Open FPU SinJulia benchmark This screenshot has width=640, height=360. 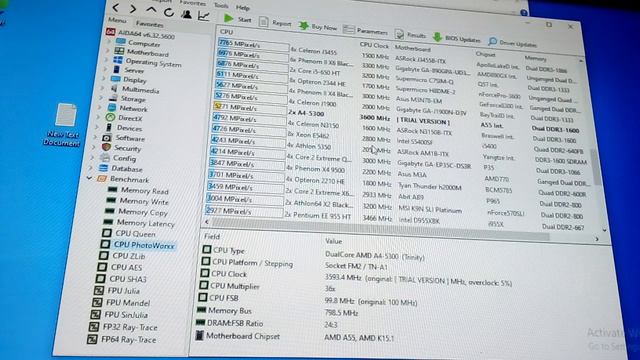click(x=119, y=315)
